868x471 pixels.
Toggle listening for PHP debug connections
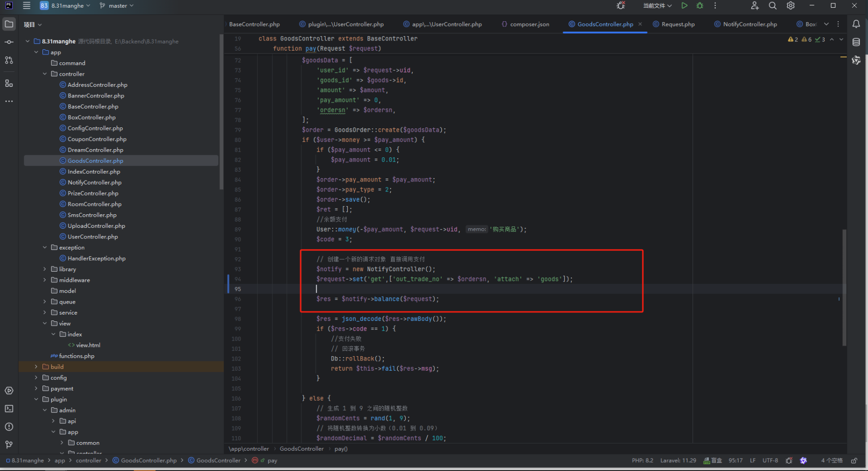click(x=621, y=6)
